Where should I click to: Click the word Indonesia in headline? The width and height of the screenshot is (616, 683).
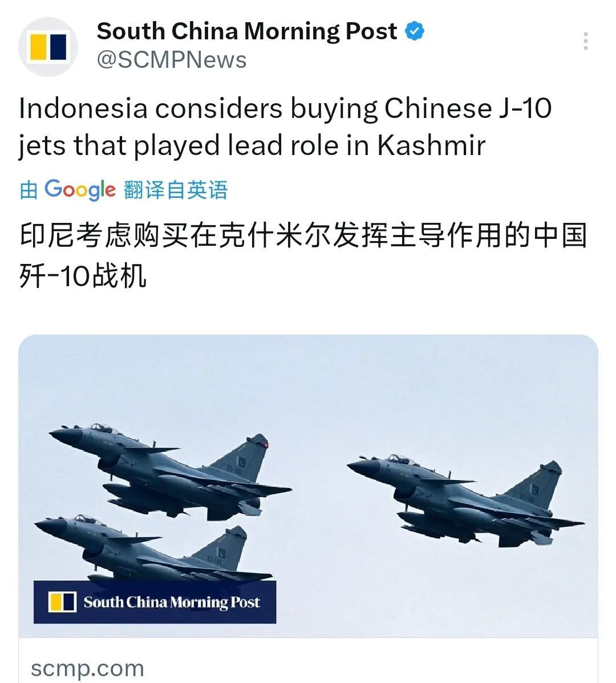point(83,108)
